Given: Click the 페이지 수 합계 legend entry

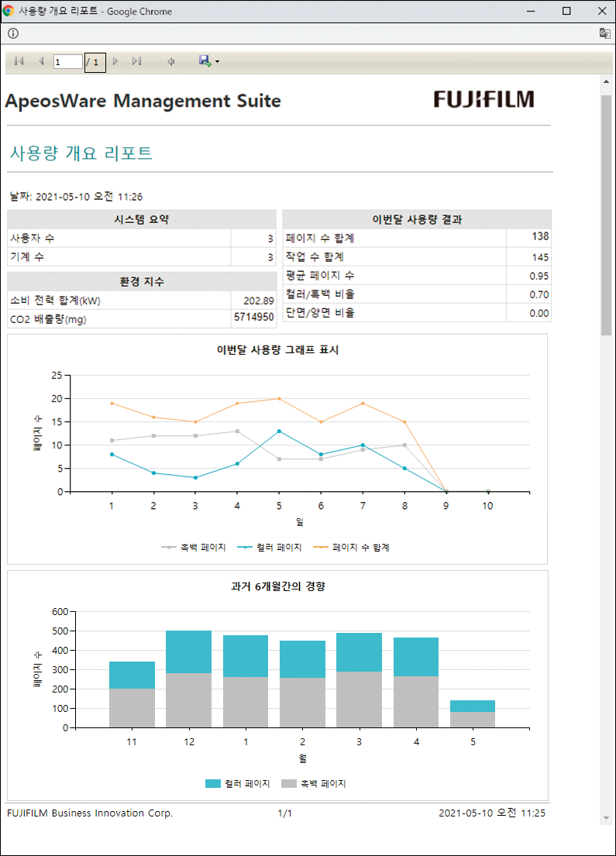Looking at the screenshot, I should [351, 547].
